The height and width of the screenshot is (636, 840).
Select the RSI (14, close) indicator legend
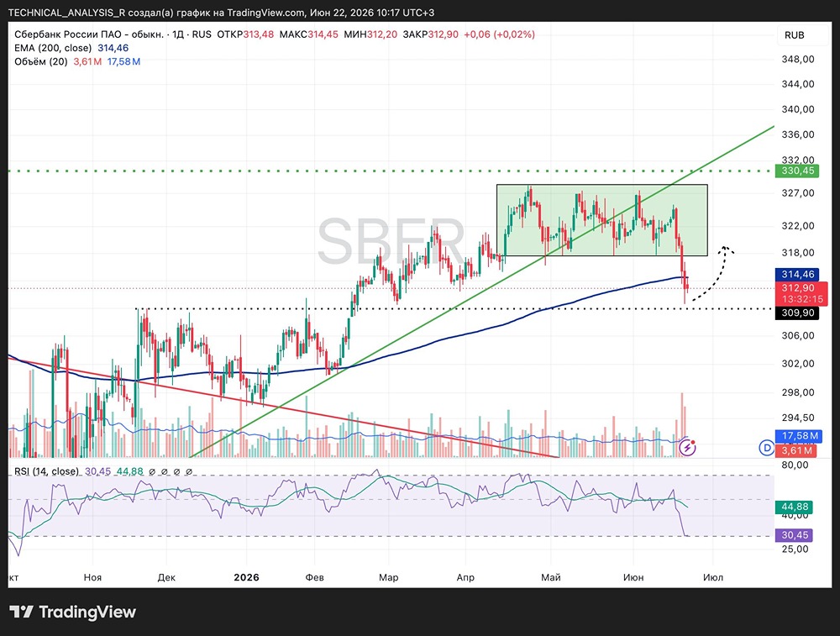[x=46, y=471]
